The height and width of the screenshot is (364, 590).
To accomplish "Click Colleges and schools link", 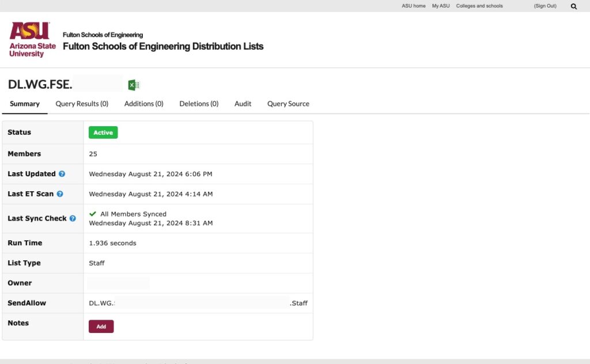I will tap(479, 6).
